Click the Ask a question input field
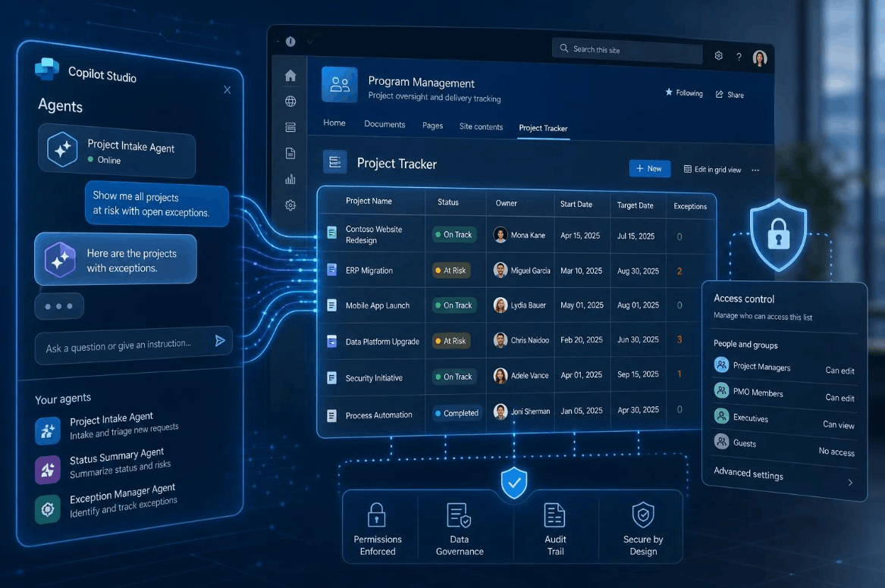885x588 pixels. [x=133, y=345]
